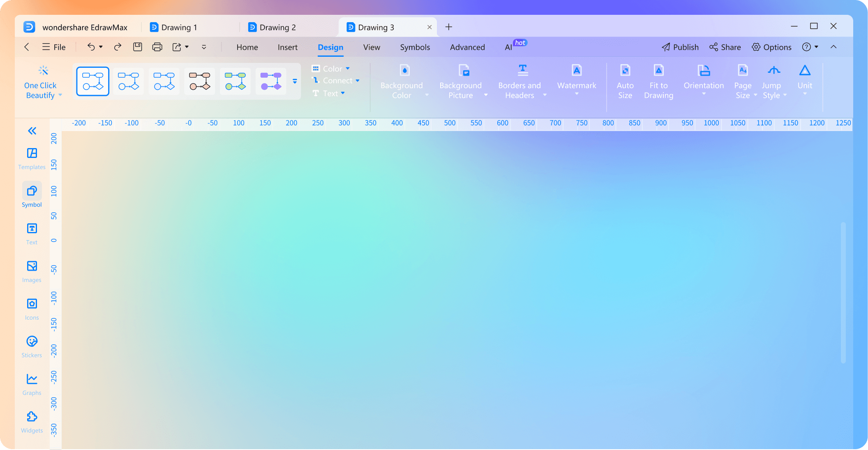The image size is (868, 450).
Task: Switch to the Drawing 2 tab
Action: point(277,27)
